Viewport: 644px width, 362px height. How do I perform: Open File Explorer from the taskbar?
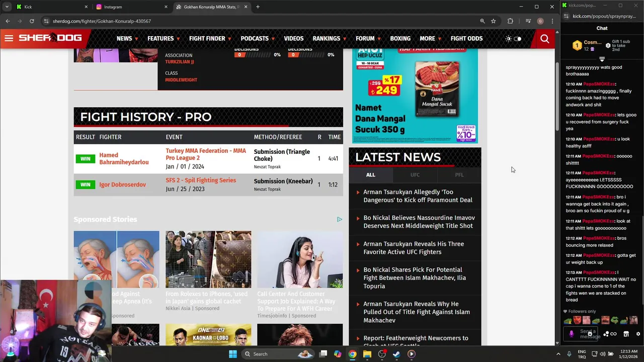[367, 354]
